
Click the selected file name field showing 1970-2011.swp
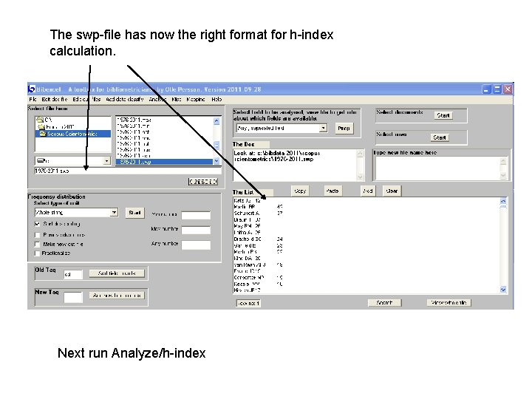(128, 171)
